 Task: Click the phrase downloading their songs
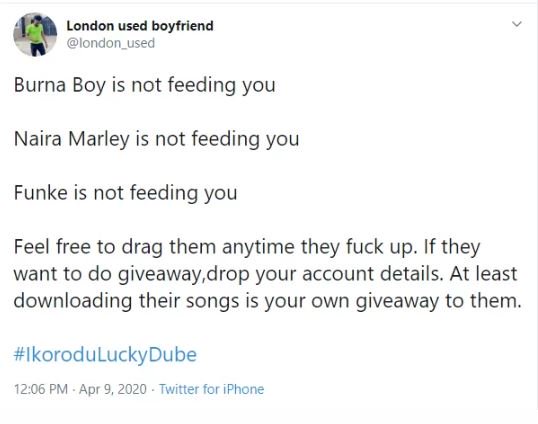tap(126, 301)
